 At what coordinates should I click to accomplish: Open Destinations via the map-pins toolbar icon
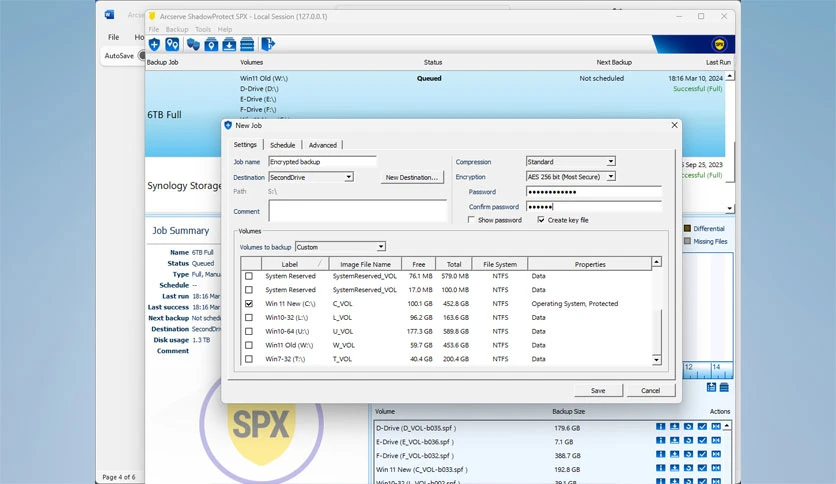(172, 44)
